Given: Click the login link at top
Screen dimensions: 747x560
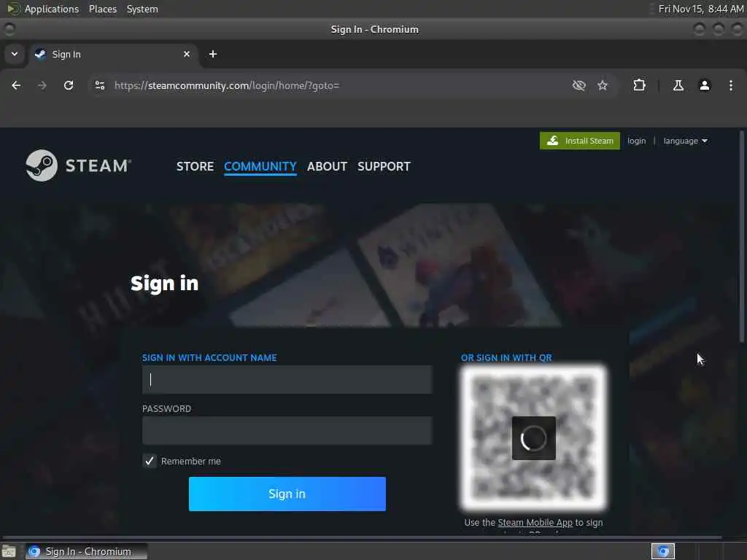Looking at the screenshot, I should coord(636,141).
